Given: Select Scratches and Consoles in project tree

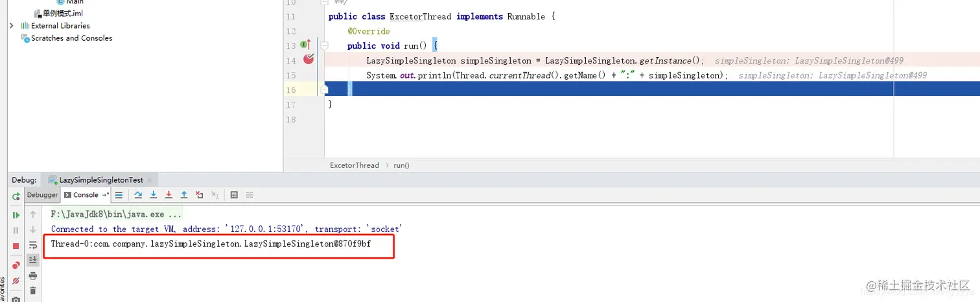Looking at the screenshot, I should click(x=67, y=38).
